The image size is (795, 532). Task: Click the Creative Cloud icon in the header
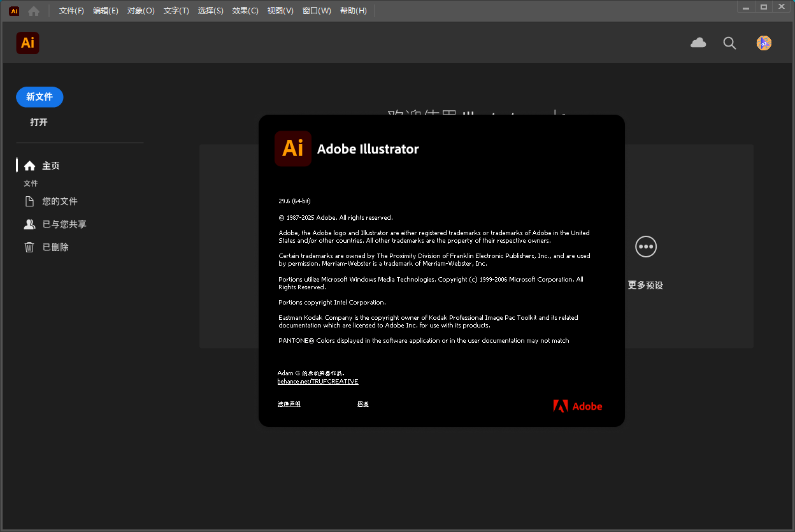click(x=698, y=43)
